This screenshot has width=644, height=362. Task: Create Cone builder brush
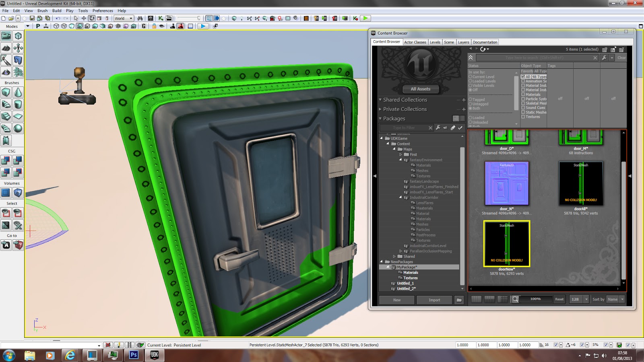click(18, 92)
